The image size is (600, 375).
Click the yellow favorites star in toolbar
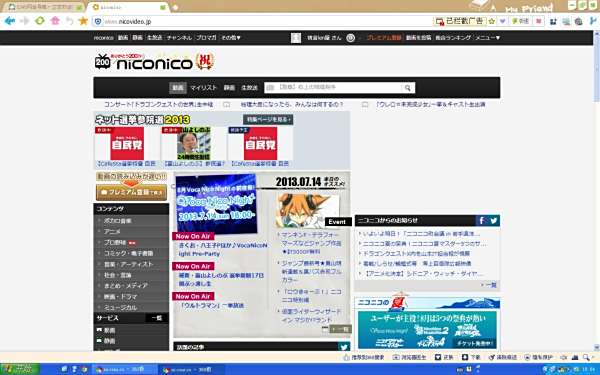tap(83, 21)
